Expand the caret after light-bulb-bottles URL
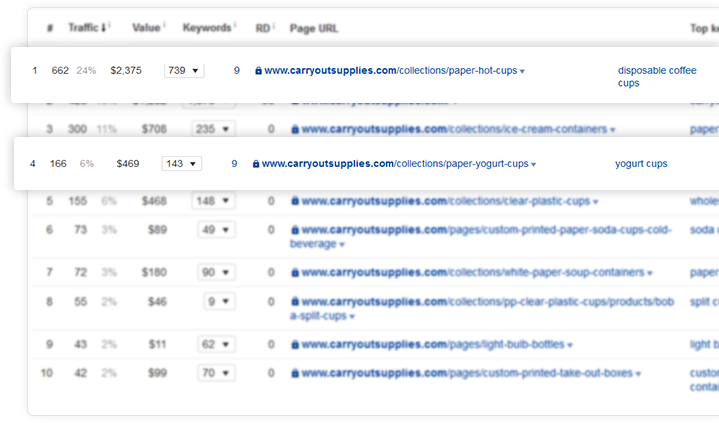The image size is (719, 423). tap(570, 345)
